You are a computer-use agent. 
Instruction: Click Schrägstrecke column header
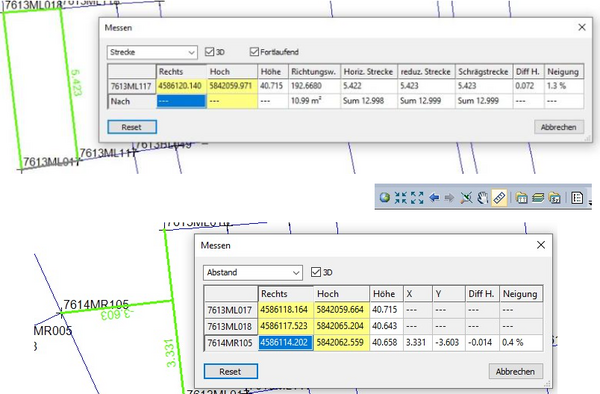[x=484, y=72]
